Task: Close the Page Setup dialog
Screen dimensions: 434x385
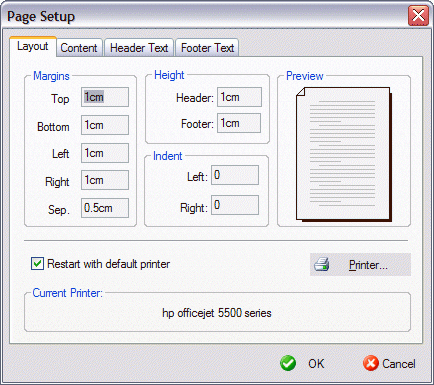Action: coord(418,15)
